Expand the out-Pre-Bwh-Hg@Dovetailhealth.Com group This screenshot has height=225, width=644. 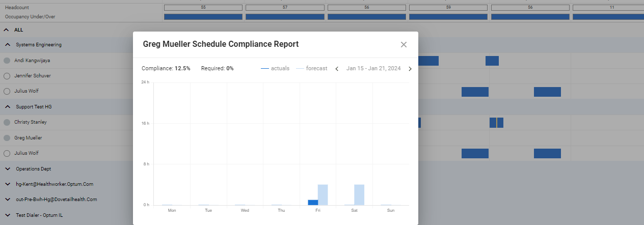click(x=8, y=200)
